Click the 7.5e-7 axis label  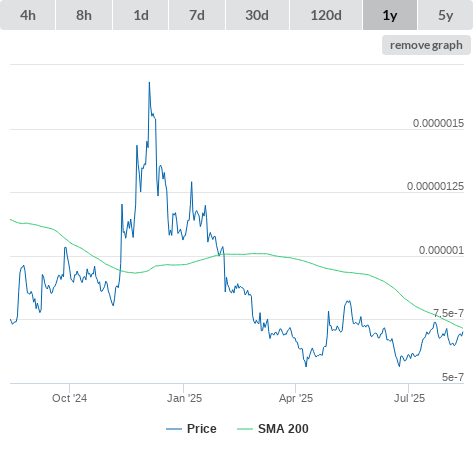[448, 313]
